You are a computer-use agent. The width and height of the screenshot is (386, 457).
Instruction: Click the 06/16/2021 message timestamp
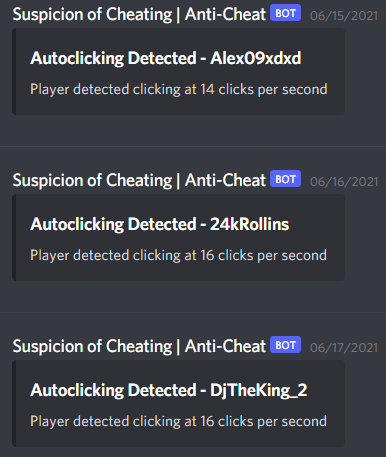(x=344, y=182)
